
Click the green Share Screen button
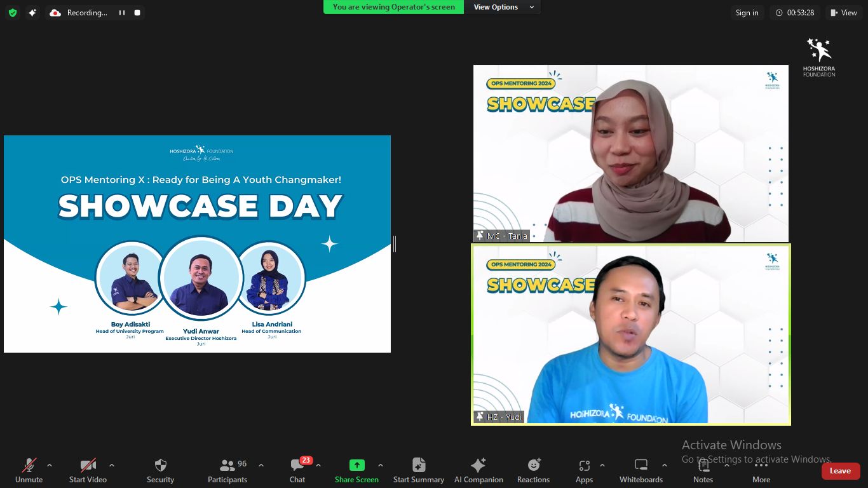pyautogui.click(x=356, y=470)
